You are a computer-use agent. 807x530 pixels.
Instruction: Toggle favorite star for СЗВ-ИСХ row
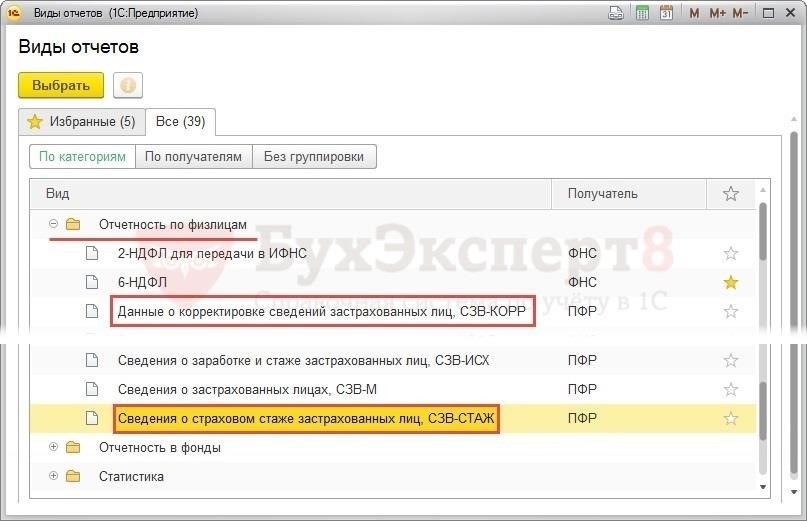[x=731, y=360]
